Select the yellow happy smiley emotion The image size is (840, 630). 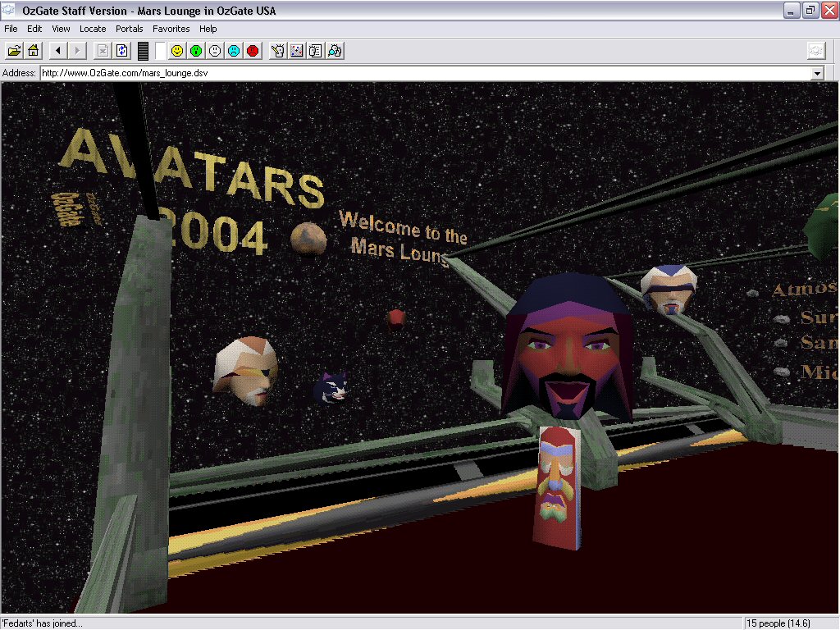coord(177,51)
